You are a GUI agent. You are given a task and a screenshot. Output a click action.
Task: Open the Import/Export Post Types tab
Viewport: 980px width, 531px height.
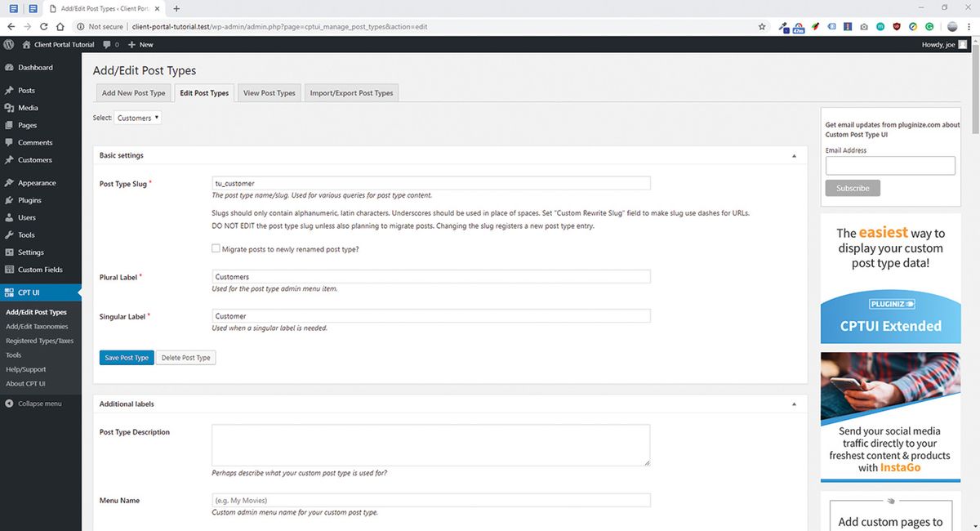point(351,92)
